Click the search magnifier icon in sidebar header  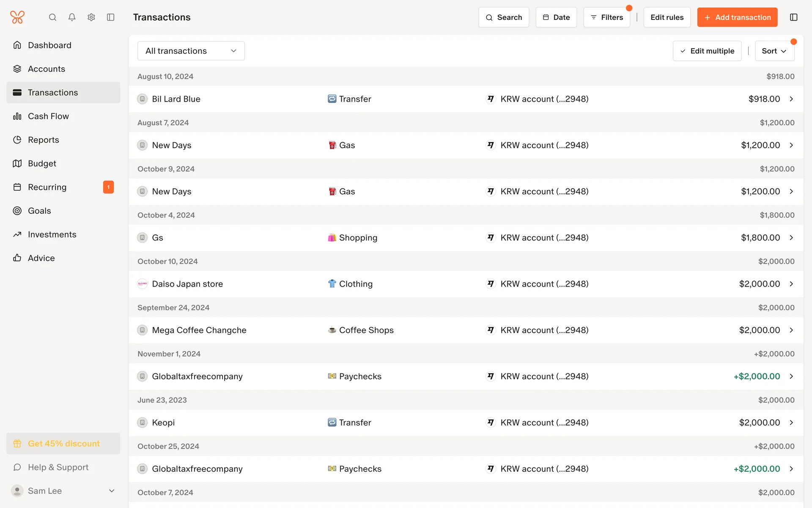[x=52, y=17]
